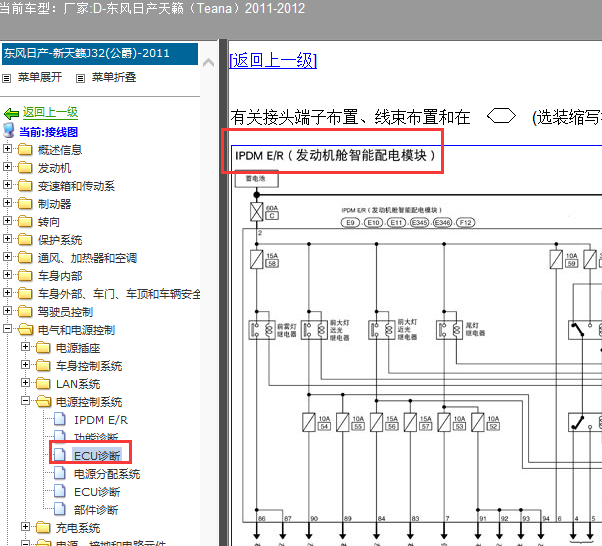Screen dimensions: 602x546
Task: Click the folder icon for 制动器
Action: tap(25, 203)
